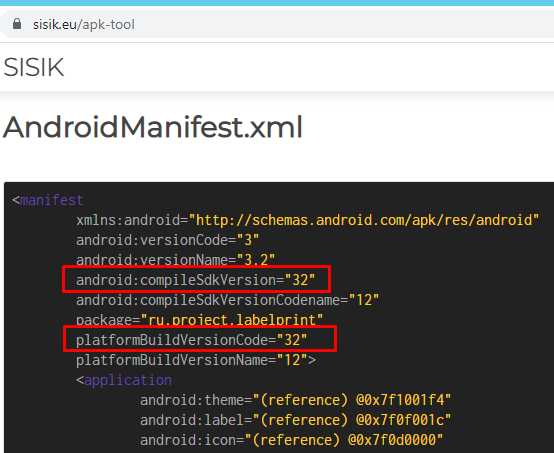Click the padlock site security icon

pos(17,24)
